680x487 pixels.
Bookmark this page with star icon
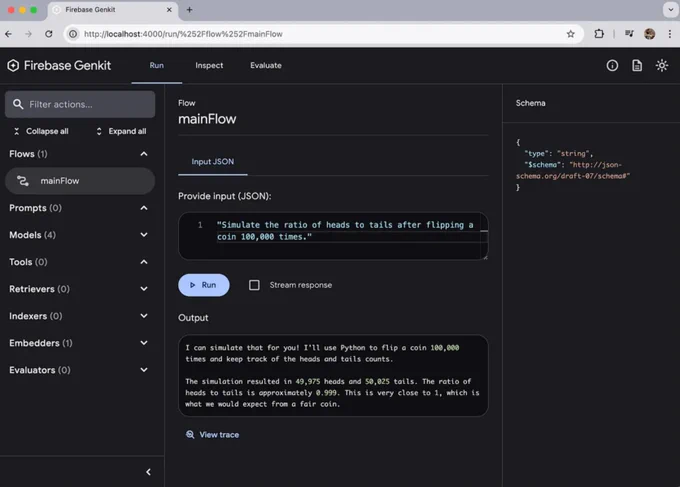tap(570, 34)
